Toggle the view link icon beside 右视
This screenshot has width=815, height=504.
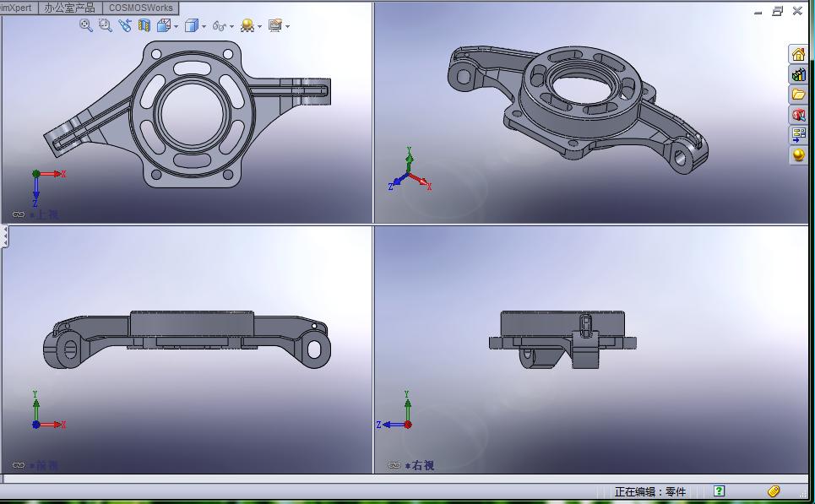point(394,465)
